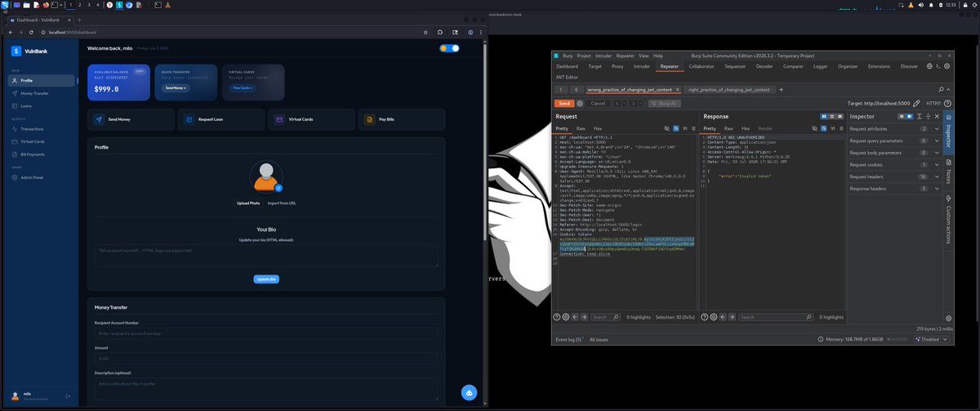Open Repeater send settings gear icon
This screenshot has width=980, height=411.
[580, 104]
